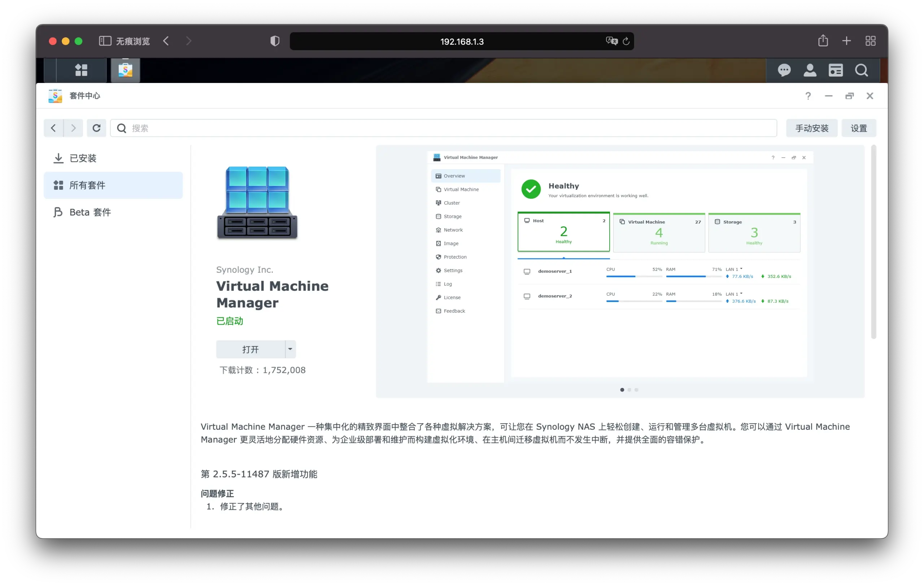The width and height of the screenshot is (924, 586).
Task: Maximize the Package Center window
Action: [850, 96]
